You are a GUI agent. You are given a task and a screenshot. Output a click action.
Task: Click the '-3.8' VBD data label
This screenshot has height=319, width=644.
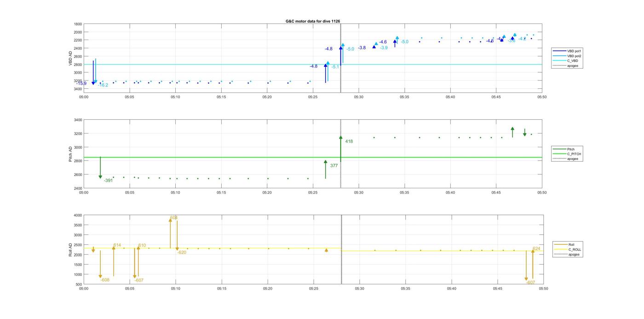tap(362, 48)
